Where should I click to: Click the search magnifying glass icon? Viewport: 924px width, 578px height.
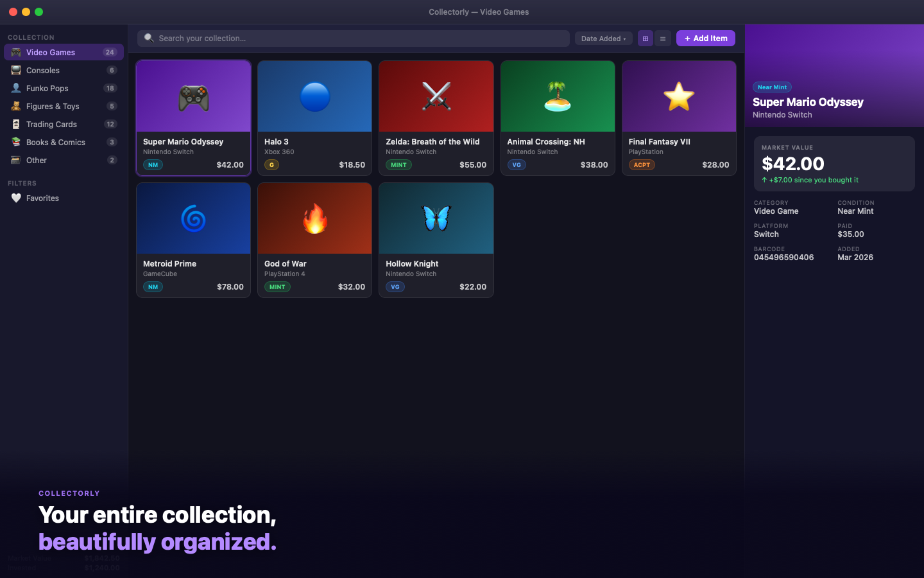tap(148, 39)
